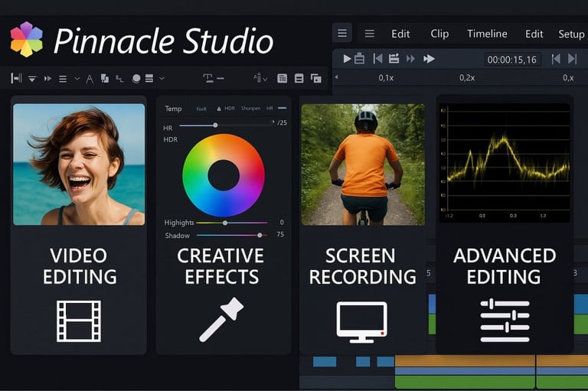Click the dim fast-forward arrows icon

(x=410, y=59)
